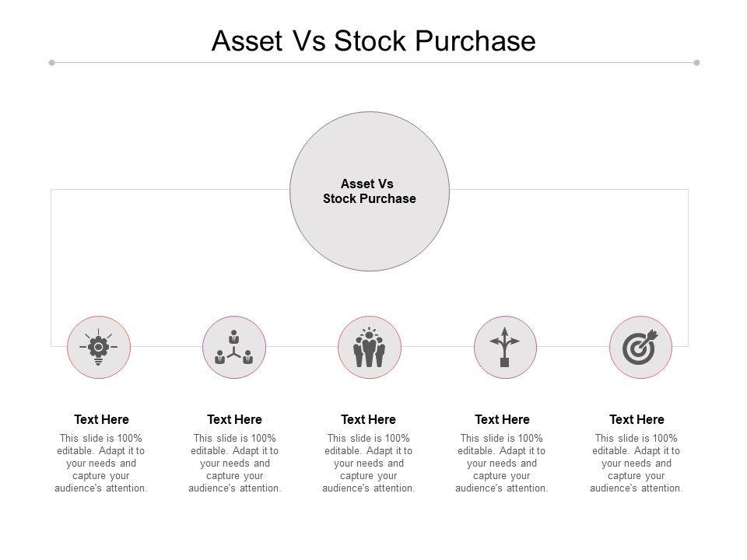
Task: Select the label text inside central circle
Action: pos(370,191)
